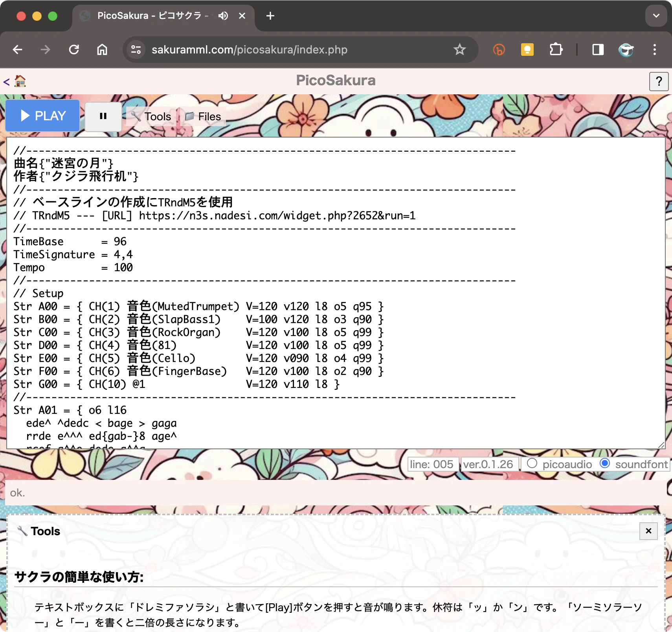Click inside the MML code editor

click(336, 293)
